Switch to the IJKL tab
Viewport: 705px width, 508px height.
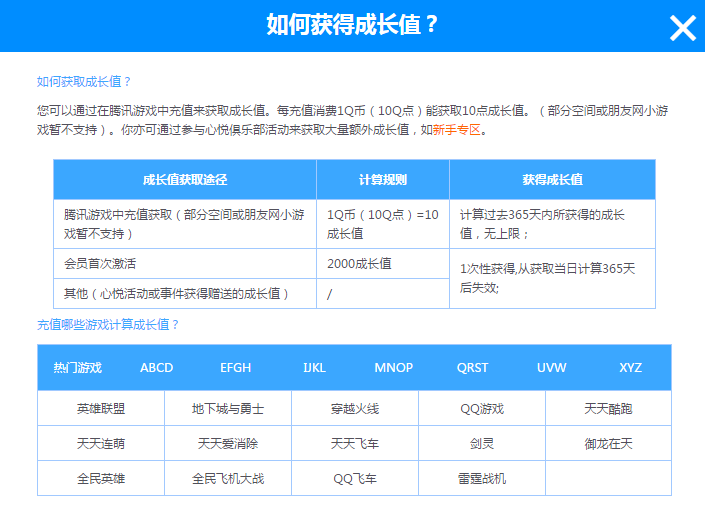[314, 368]
